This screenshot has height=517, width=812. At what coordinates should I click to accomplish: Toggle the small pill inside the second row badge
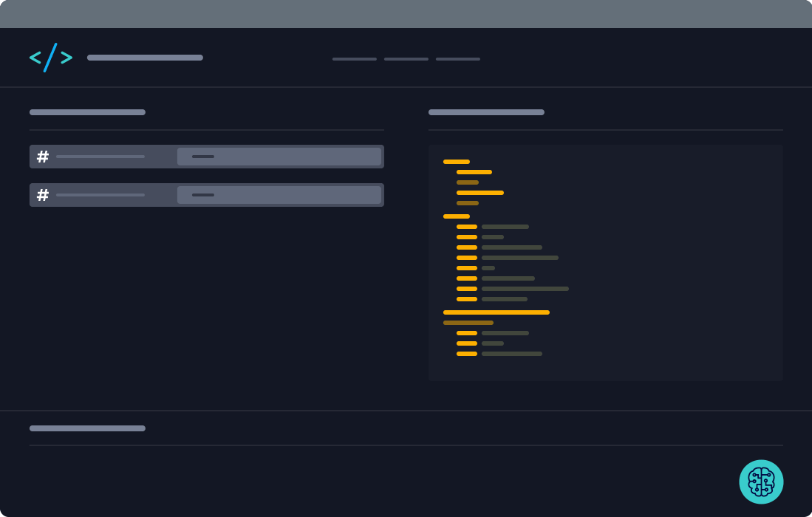[x=202, y=195]
